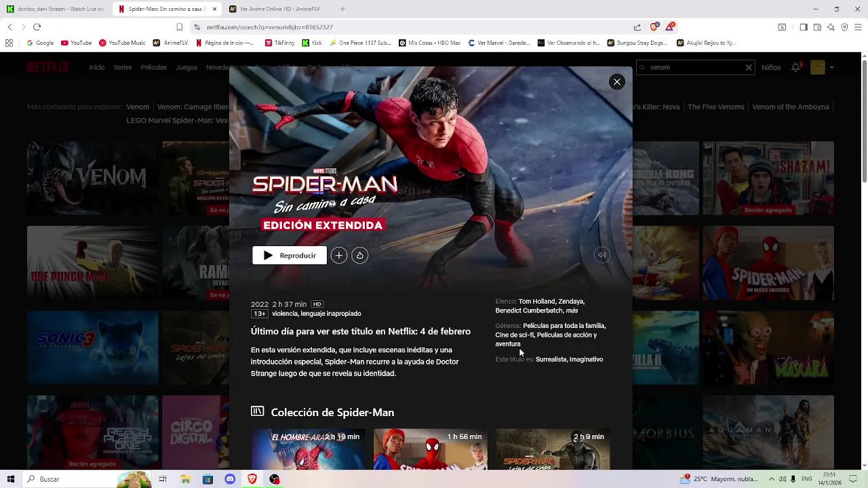
Task: Open the Morbius poster thumbnail
Action: coord(665,432)
